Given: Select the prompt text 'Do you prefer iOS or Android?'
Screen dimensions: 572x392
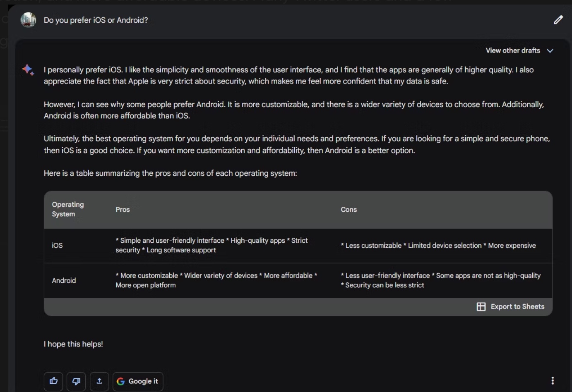Looking at the screenshot, I should point(96,20).
